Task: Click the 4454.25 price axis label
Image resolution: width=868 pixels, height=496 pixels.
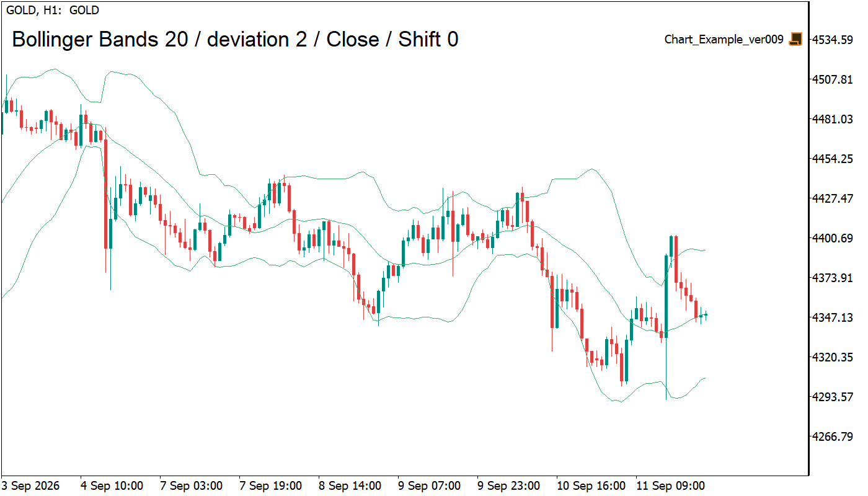Action: [833, 159]
